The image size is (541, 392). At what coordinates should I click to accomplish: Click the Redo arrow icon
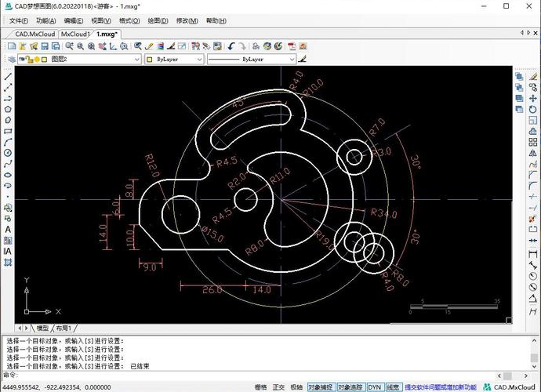(242, 46)
